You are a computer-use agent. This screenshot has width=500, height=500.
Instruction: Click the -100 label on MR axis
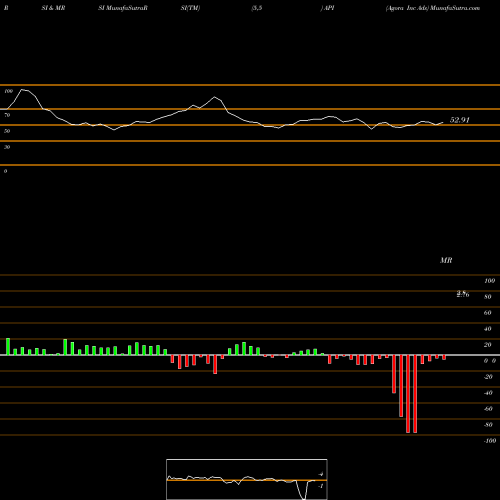[x=490, y=441]
